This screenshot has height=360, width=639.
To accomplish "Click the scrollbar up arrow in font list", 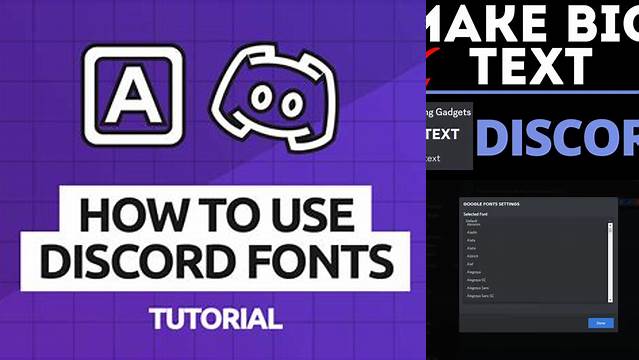I will pos(610,225).
